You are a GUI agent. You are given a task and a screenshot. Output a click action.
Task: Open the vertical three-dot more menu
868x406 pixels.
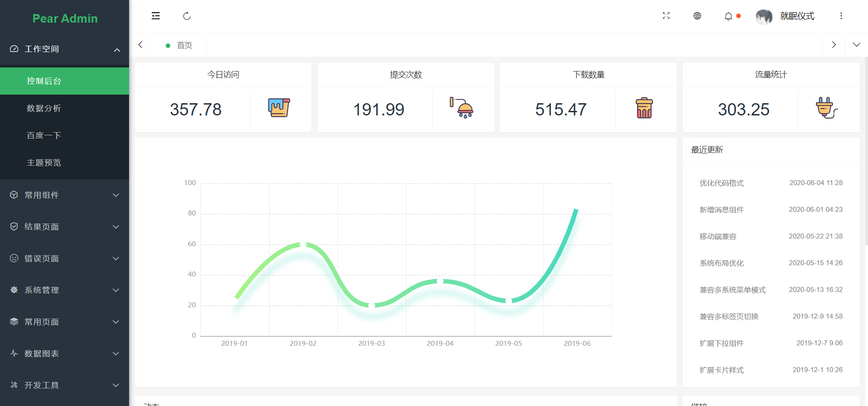pyautogui.click(x=841, y=16)
